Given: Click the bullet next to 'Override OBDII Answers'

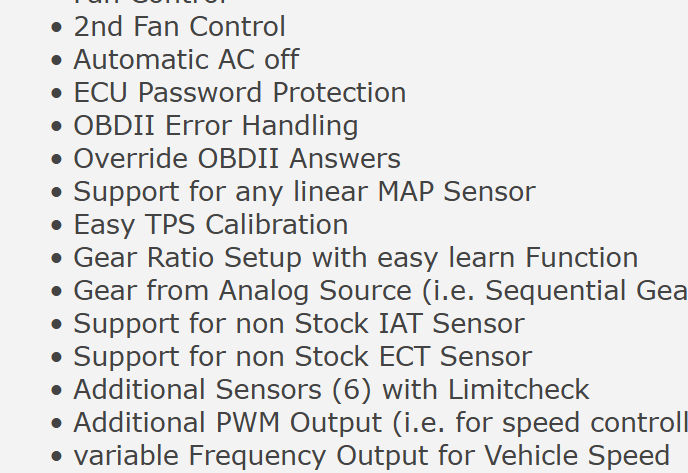Looking at the screenshot, I should [57, 160].
